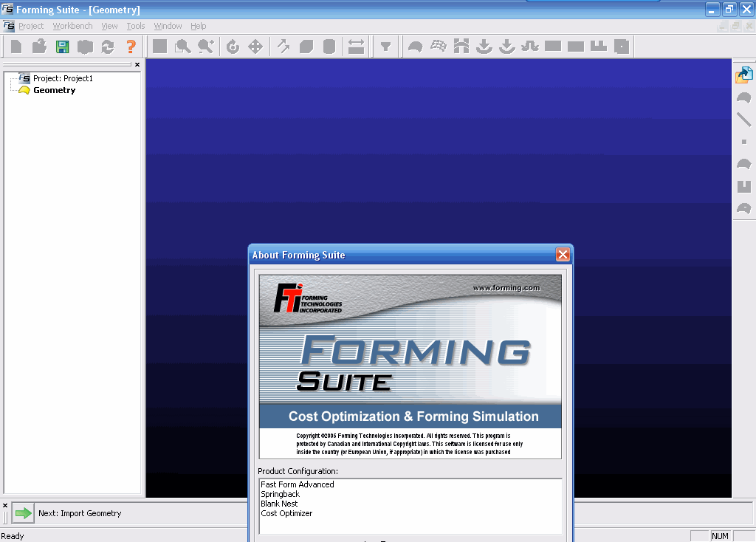
Task: Click the FS application icon in title bar
Action: click(7, 9)
